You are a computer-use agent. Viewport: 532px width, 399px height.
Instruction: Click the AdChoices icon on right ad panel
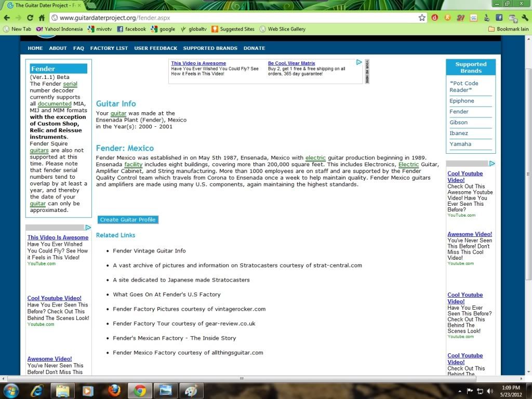(492, 164)
